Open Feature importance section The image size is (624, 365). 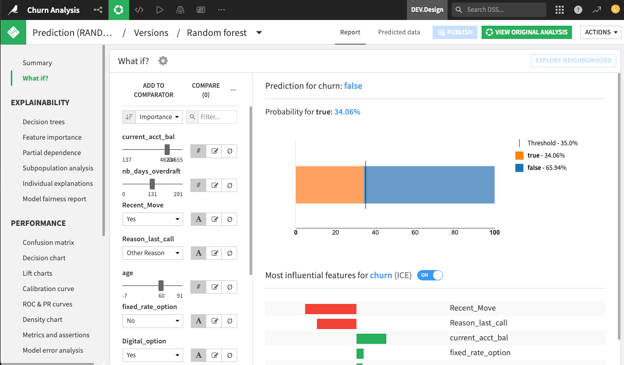(52, 137)
